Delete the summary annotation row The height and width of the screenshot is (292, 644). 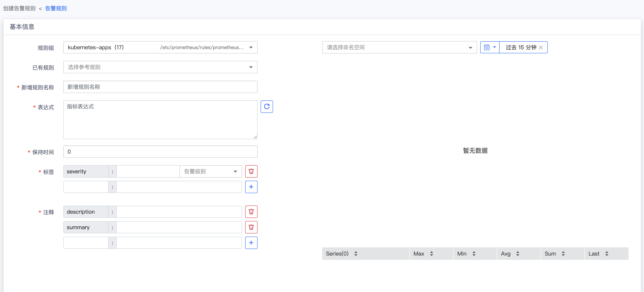251,227
